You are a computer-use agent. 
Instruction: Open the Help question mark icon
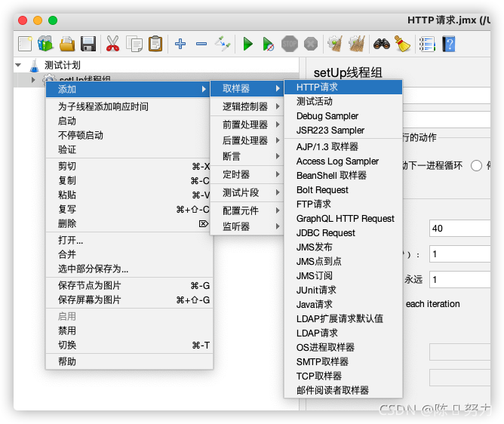449,44
